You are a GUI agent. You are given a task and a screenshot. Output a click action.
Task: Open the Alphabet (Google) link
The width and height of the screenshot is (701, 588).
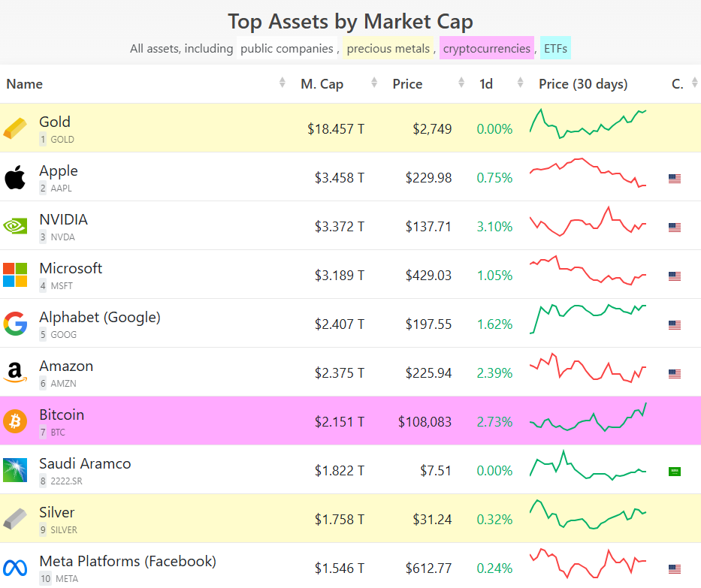point(100,317)
